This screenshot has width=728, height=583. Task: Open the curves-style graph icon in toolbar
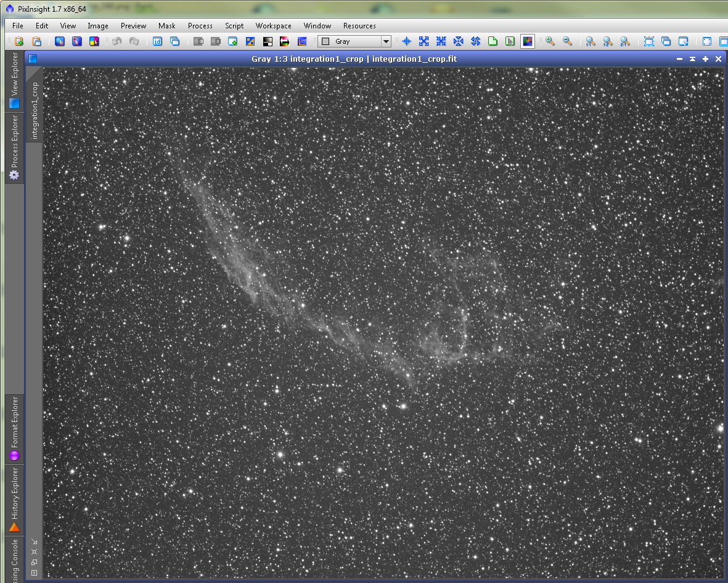pos(302,41)
